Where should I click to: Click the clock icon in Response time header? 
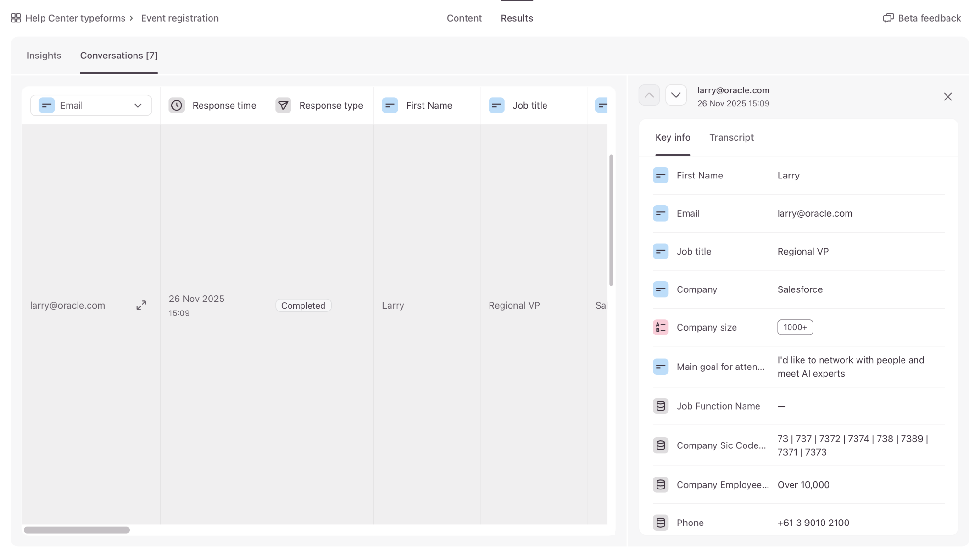pos(177,105)
